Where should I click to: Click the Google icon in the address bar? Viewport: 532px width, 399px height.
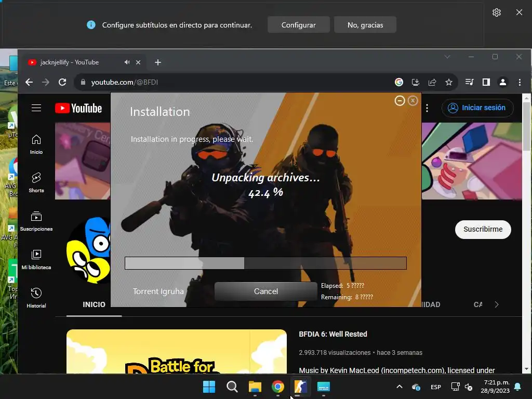pyautogui.click(x=399, y=82)
